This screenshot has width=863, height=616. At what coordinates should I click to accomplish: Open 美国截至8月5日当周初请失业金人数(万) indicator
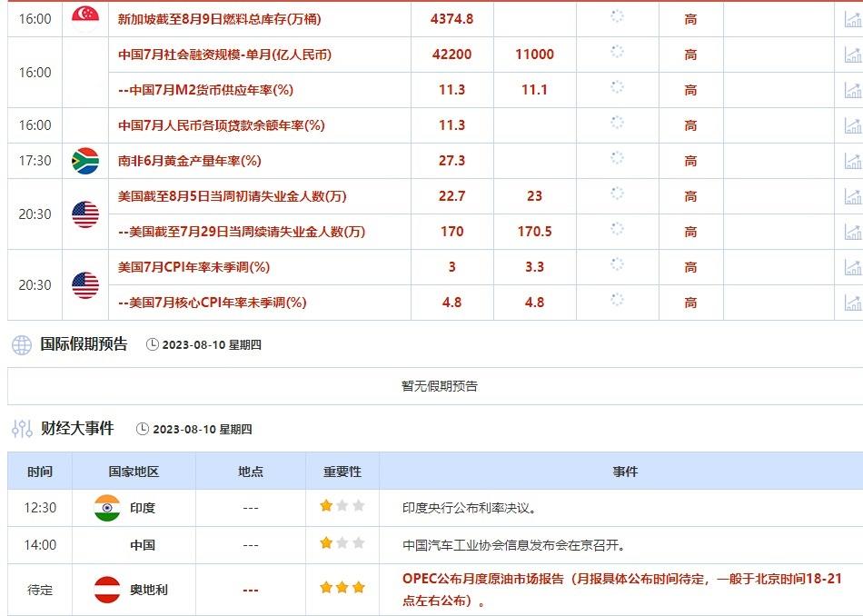tap(233, 196)
